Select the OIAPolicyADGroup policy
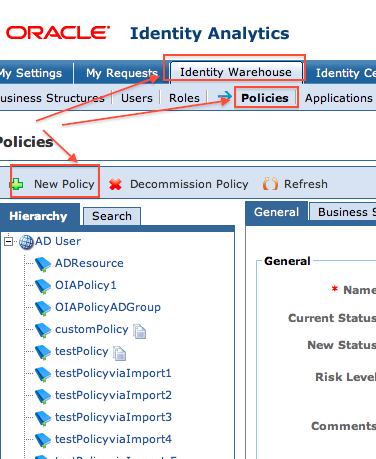This screenshot has width=376, height=459. [108, 307]
